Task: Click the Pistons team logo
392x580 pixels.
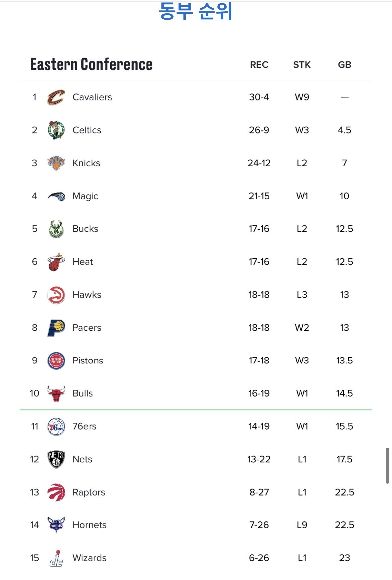Action: (56, 361)
